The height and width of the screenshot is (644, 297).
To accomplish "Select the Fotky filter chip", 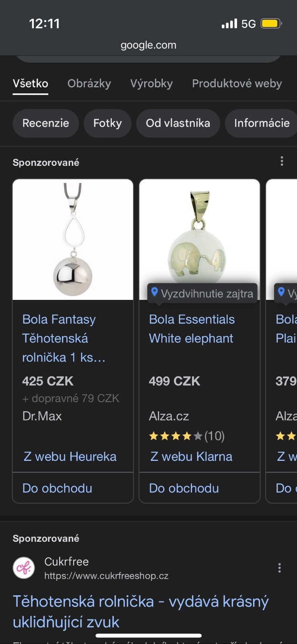I will coord(107,123).
